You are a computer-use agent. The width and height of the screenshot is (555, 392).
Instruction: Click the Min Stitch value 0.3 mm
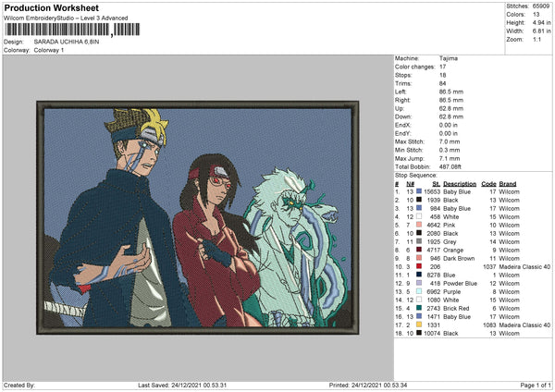(x=450, y=151)
